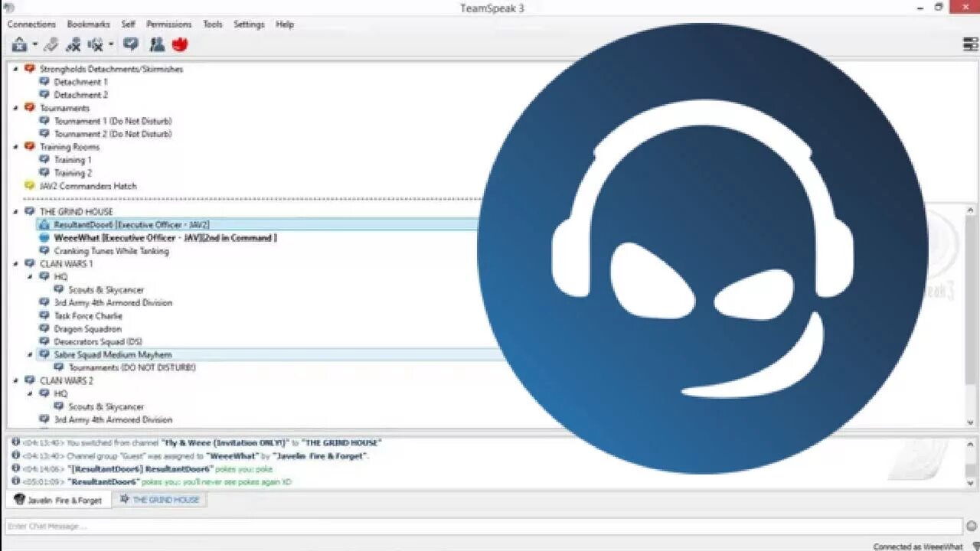The width and height of the screenshot is (980, 551).
Task: Click WeeeWhat's blue user status icon
Action: (x=44, y=238)
